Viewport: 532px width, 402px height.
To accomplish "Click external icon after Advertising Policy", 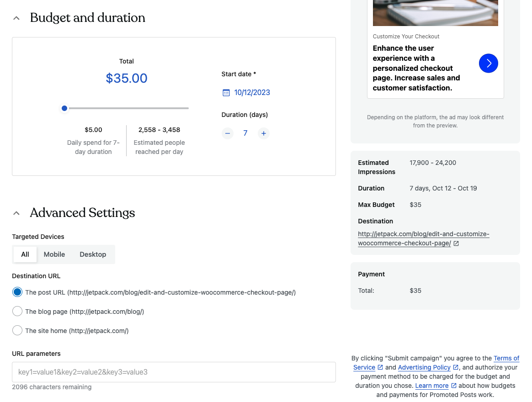I will (x=455, y=367).
